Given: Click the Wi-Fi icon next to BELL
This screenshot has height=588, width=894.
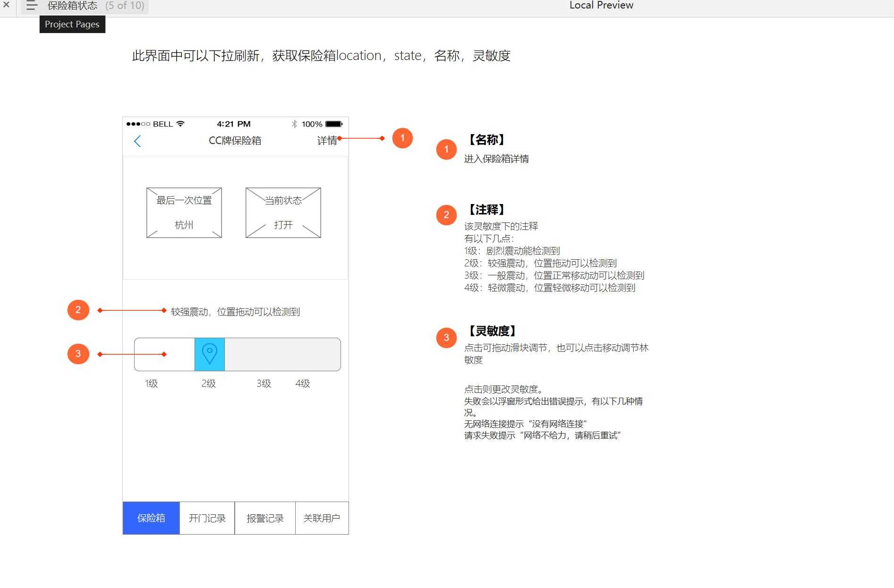Looking at the screenshot, I should (179, 124).
